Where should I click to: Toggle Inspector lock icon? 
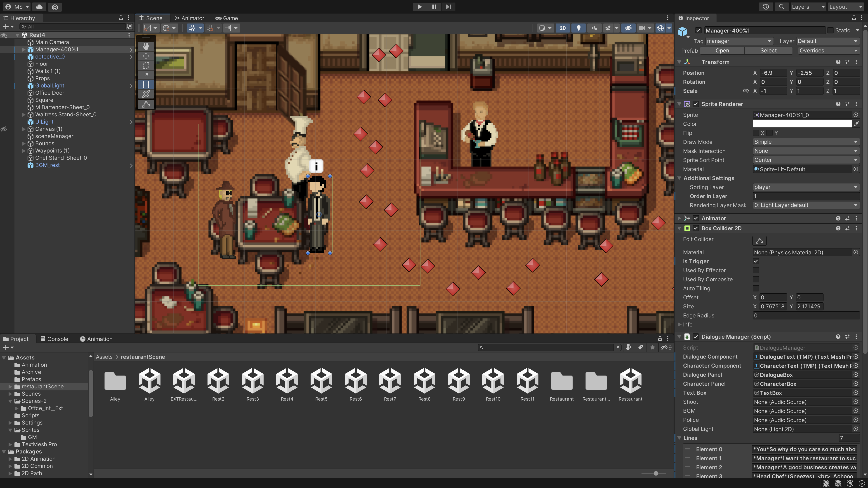(x=854, y=18)
